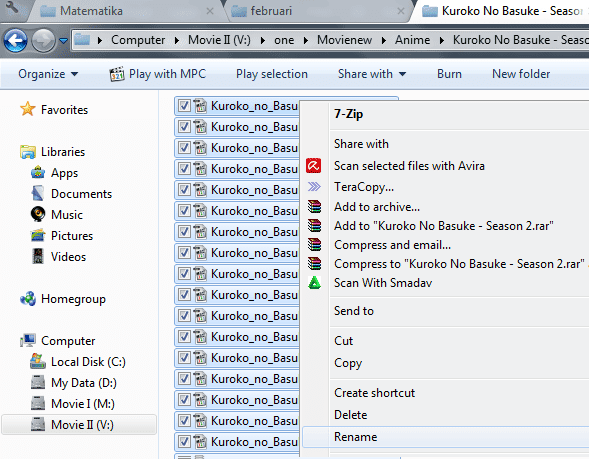Screen dimensions: 589x459
Task: Uncheck the seventh Kuroko_no_Basu file checkbox
Action: [x=184, y=232]
